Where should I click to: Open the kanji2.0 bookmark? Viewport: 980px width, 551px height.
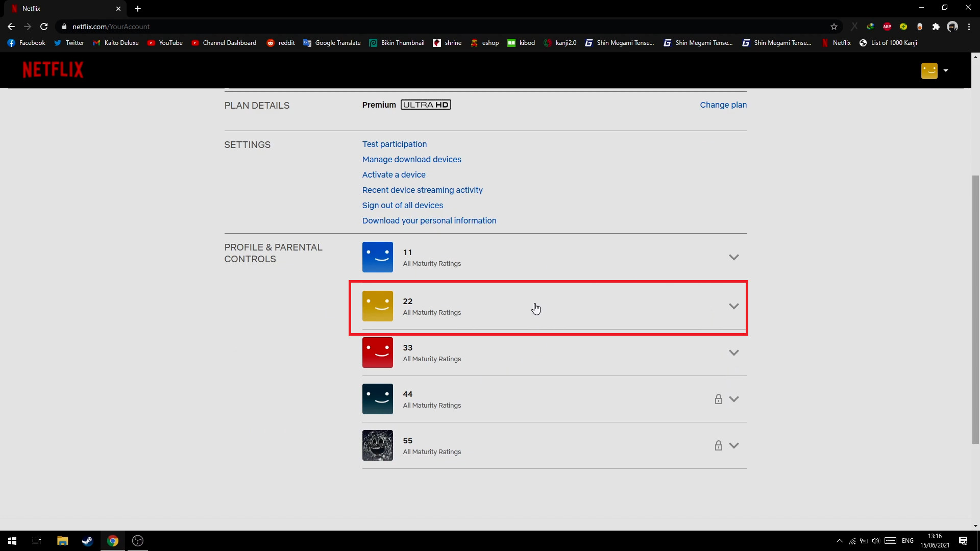click(x=560, y=43)
